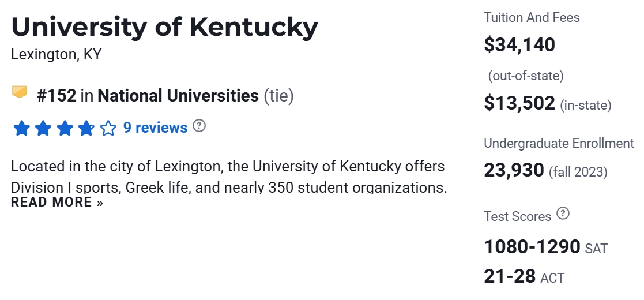Click the Lexington, KY location text
The height and width of the screenshot is (300, 644).
[x=56, y=55]
